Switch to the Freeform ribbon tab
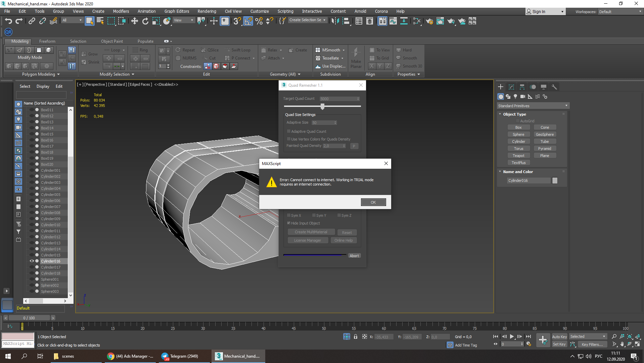The width and height of the screenshot is (644, 363). [x=47, y=41]
